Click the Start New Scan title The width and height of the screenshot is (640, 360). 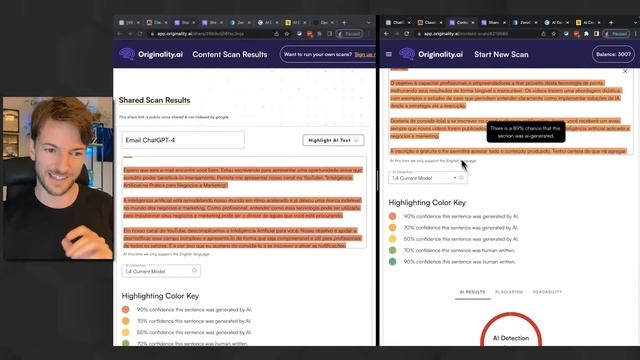coord(501,54)
